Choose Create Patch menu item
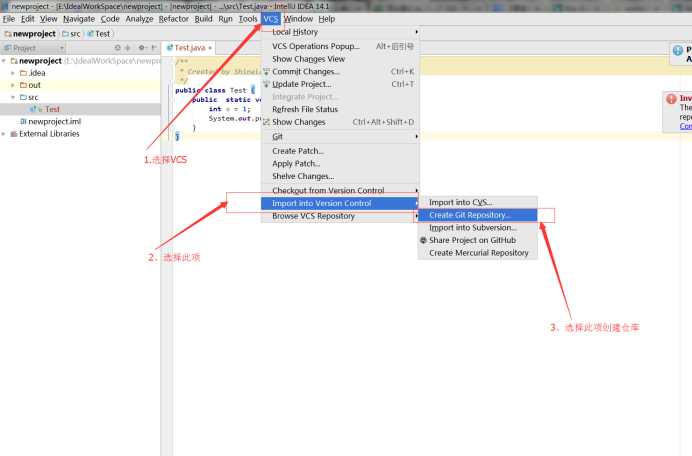This screenshot has width=692, height=456. coord(340,151)
